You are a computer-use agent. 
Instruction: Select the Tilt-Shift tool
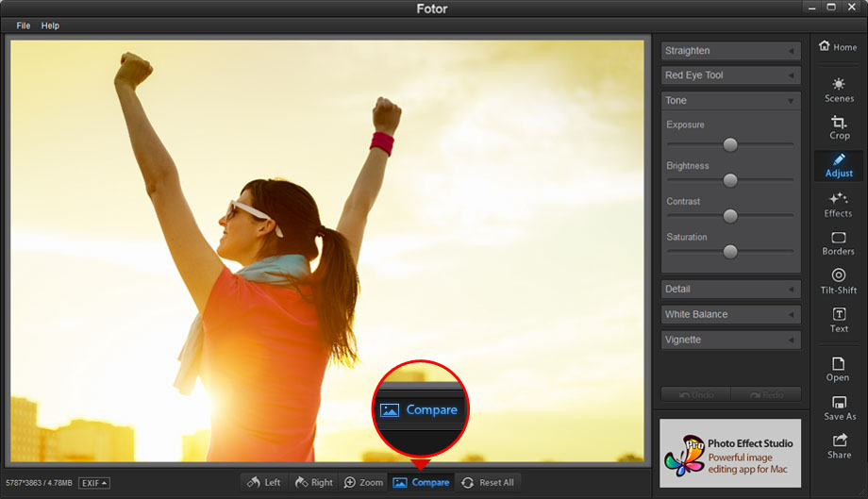click(838, 281)
